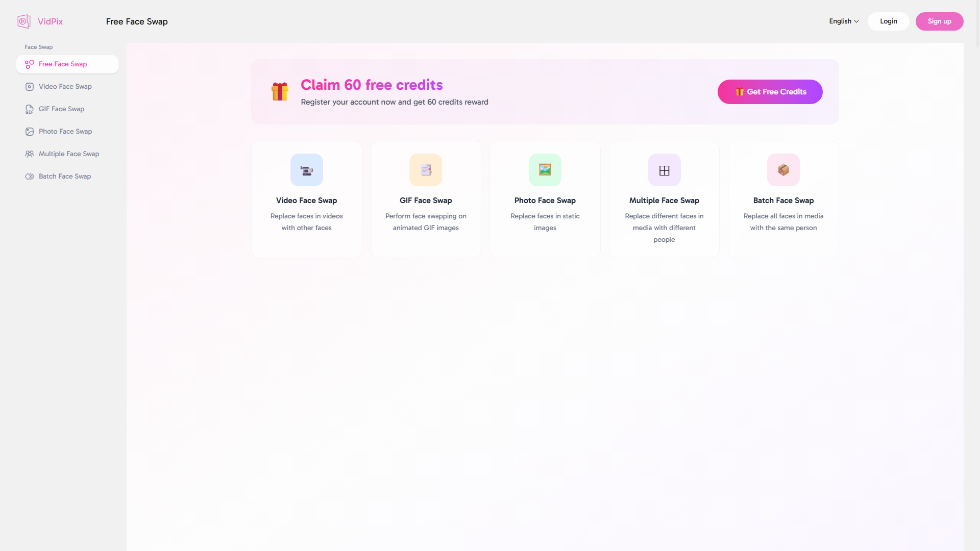Select Free Face Swap in sidebar
The image size is (980, 551).
[x=63, y=64]
